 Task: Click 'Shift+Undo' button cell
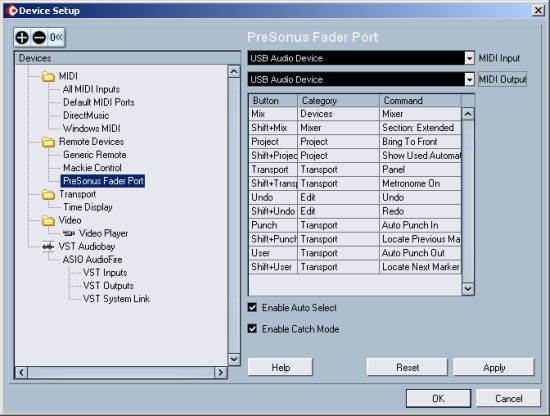coord(273,211)
